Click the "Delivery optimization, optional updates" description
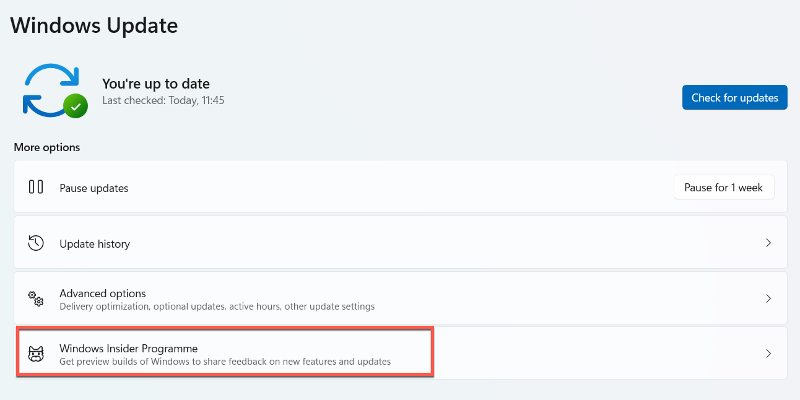 click(217, 307)
